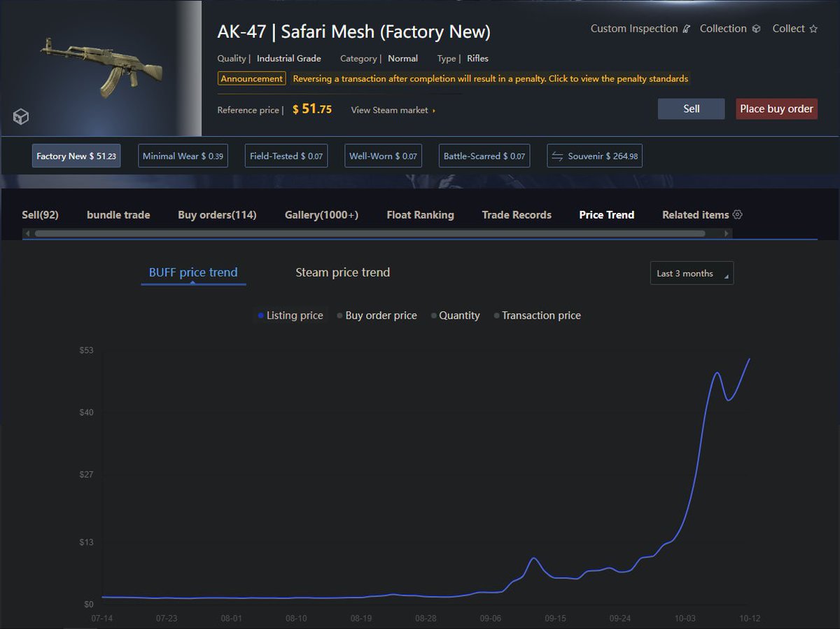Click the 09-15 date axis label
Viewport: 840px width, 629px height.
pyautogui.click(x=555, y=618)
